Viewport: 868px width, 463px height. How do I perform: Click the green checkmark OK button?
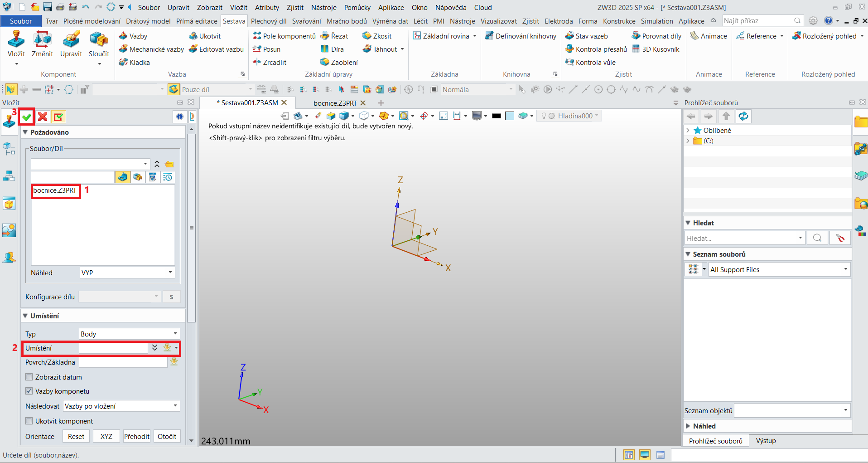pyautogui.click(x=27, y=117)
